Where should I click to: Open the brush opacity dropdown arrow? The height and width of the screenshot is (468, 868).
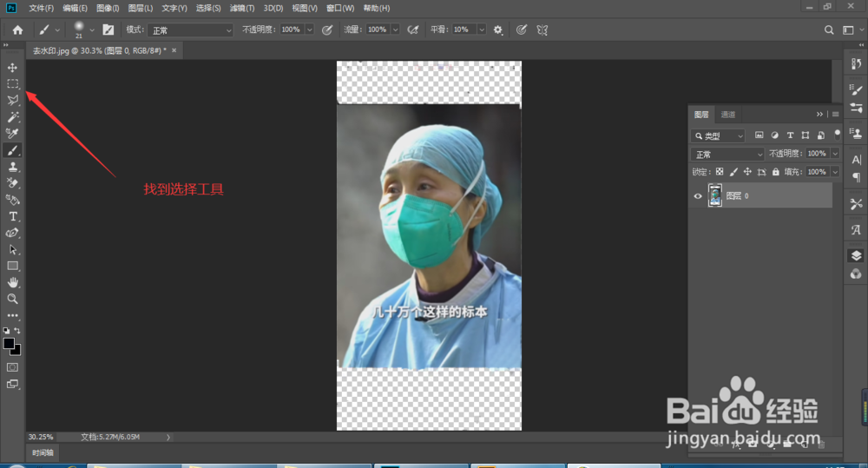point(310,30)
